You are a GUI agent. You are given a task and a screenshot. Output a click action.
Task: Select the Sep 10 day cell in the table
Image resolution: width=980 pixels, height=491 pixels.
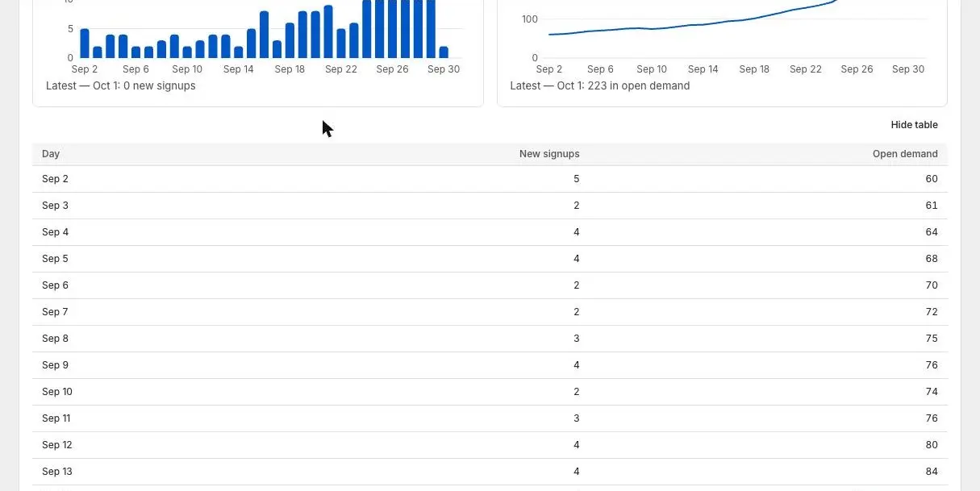coord(57,392)
